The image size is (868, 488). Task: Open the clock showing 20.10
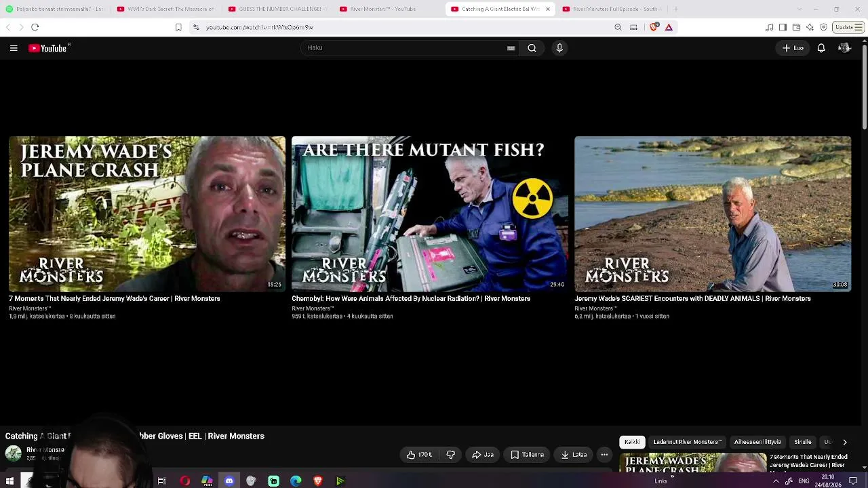pos(828,481)
